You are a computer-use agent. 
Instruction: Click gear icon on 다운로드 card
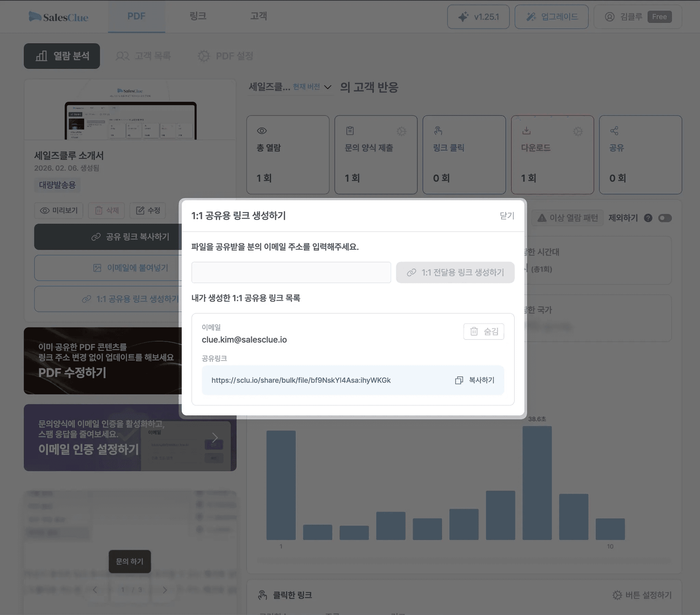[578, 131]
